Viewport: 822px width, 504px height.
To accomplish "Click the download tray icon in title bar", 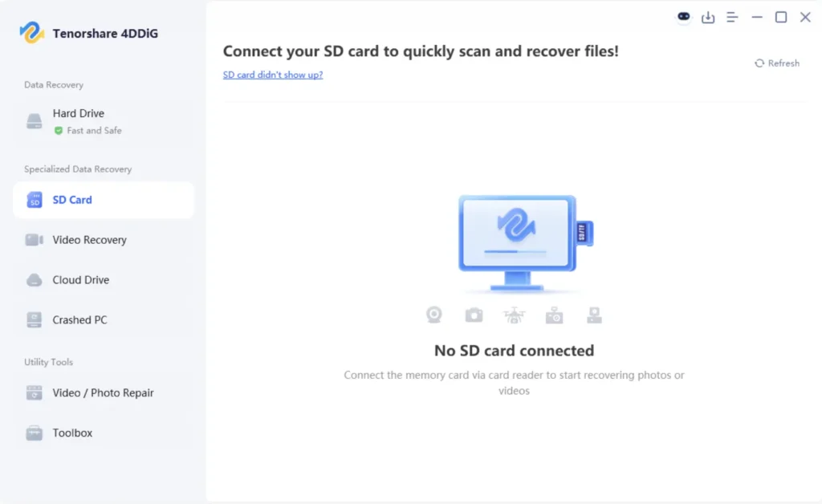I will pyautogui.click(x=708, y=17).
